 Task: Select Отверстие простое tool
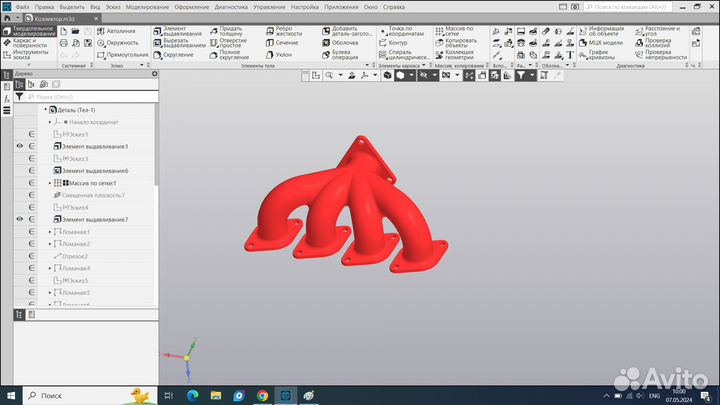(228, 43)
